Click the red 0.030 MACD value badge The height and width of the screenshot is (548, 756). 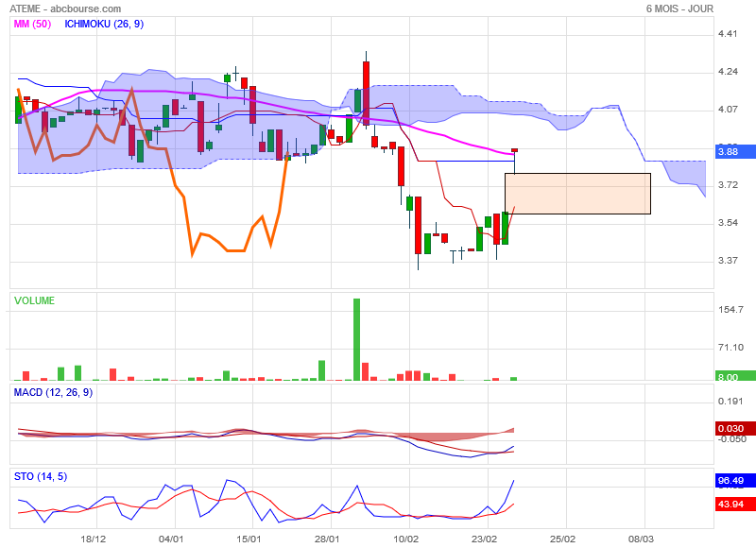pos(735,428)
